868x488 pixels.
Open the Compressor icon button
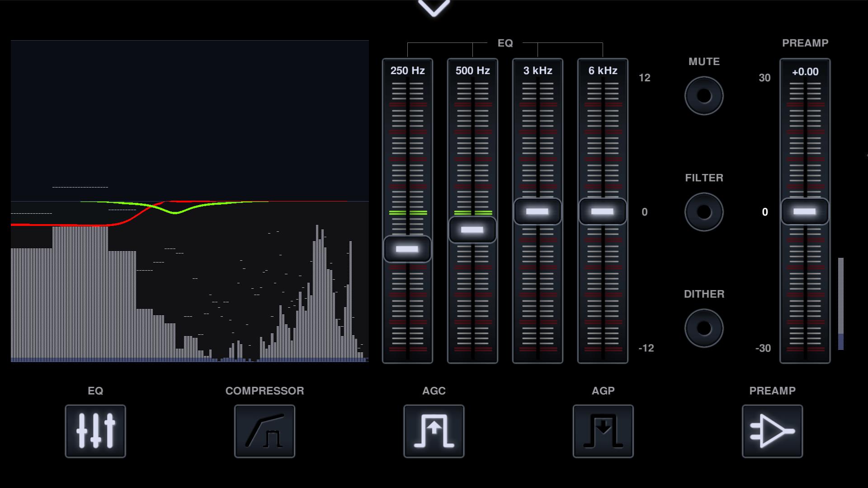(264, 431)
